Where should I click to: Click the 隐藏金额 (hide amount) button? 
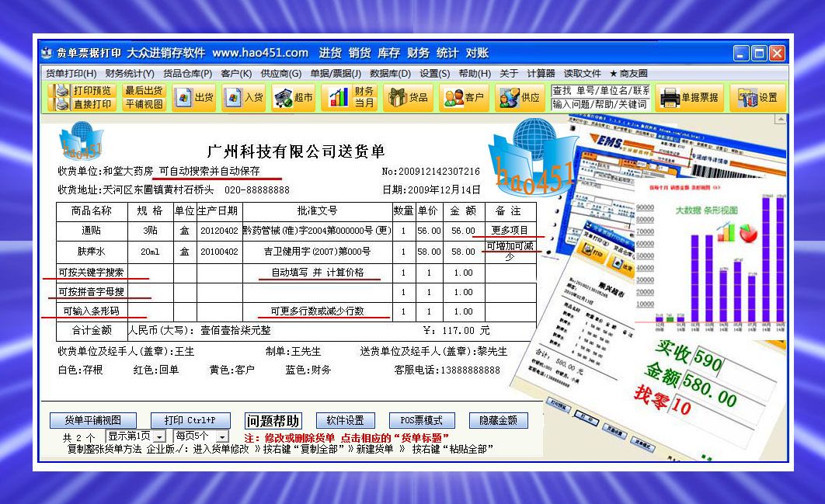[498, 419]
